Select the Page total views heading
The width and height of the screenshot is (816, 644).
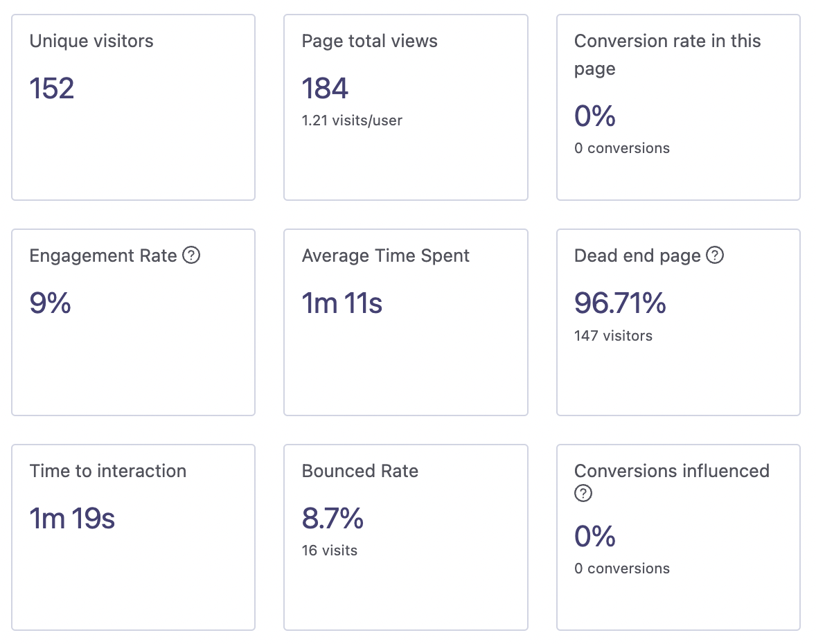coord(369,41)
